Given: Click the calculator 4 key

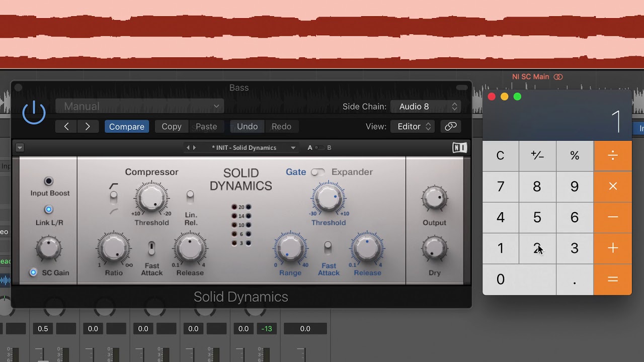Looking at the screenshot, I should pos(501,217).
